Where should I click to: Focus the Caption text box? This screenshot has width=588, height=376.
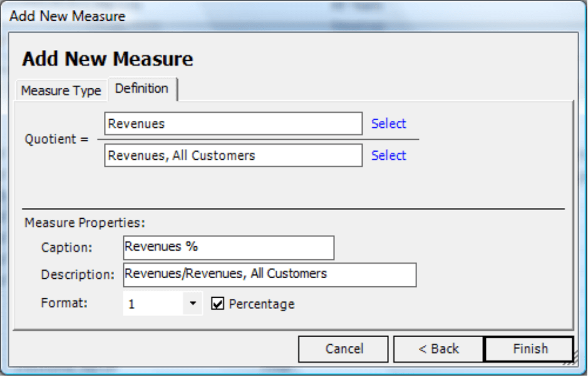[x=229, y=248]
